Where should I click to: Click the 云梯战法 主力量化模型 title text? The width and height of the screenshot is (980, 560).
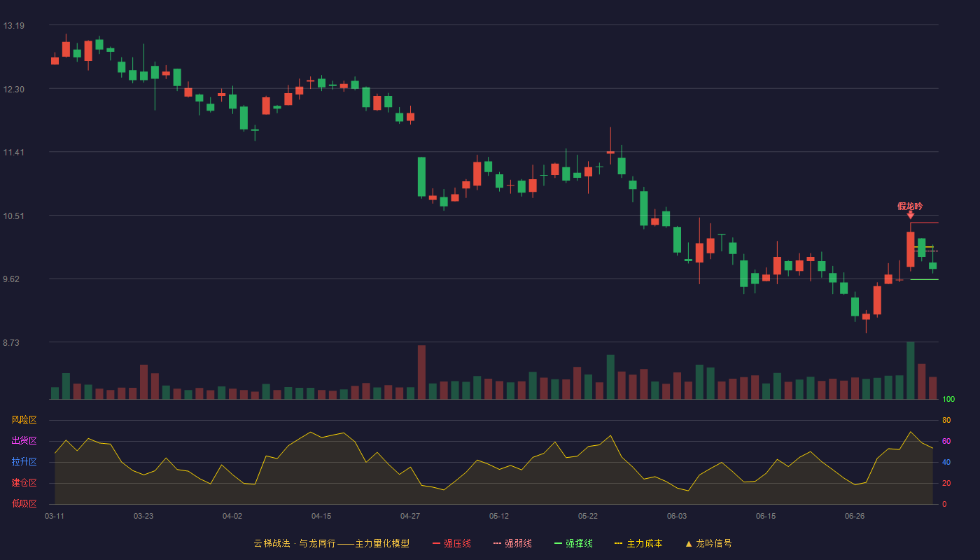tap(331, 544)
